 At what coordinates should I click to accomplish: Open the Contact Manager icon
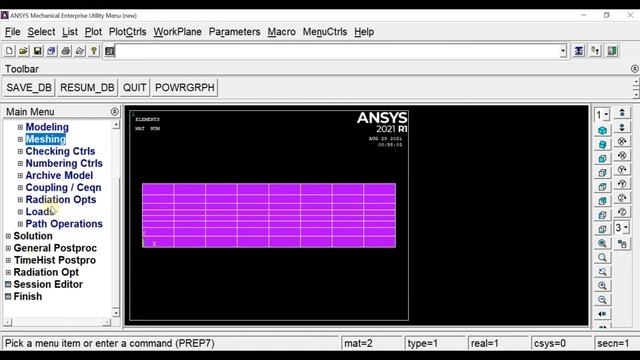(612, 51)
